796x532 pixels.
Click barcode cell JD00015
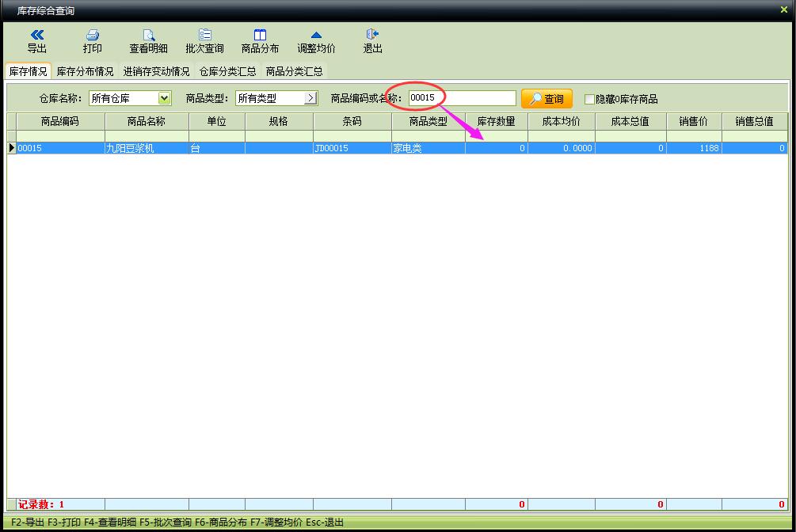[352, 148]
